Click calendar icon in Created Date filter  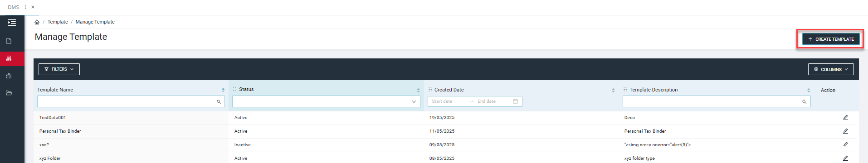(515, 101)
